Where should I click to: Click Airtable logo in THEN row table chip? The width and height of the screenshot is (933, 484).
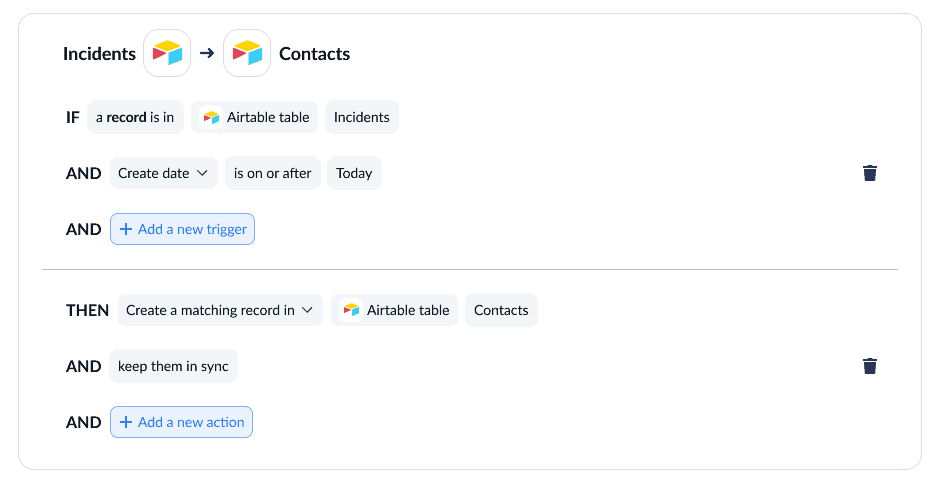click(351, 310)
